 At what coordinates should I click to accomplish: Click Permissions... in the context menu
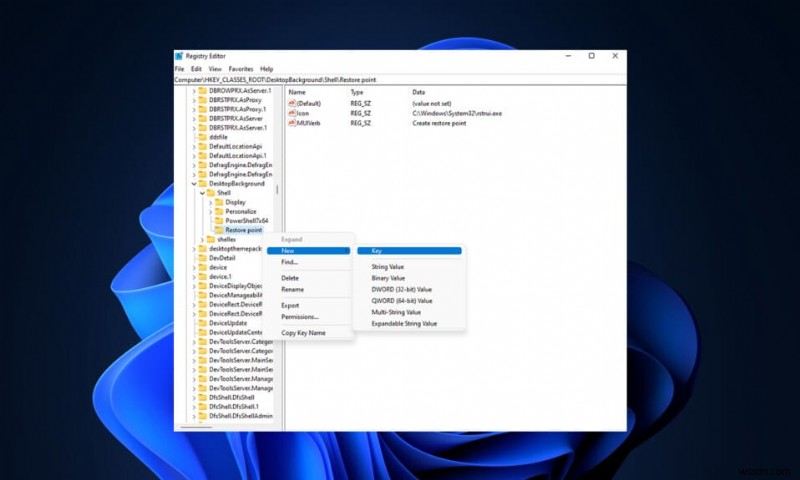click(299, 316)
